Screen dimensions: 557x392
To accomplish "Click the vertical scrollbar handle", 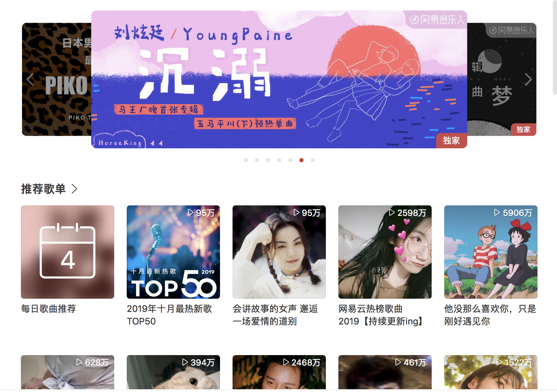I will [555, 47].
